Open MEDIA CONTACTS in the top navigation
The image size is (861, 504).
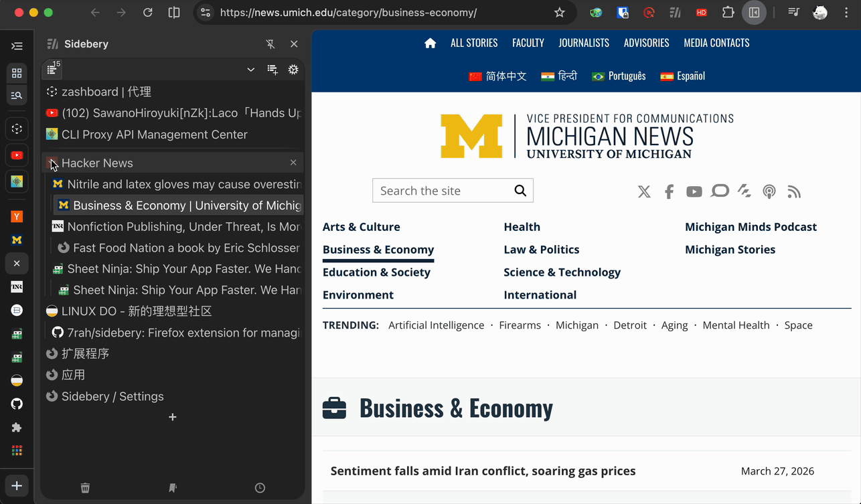coord(716,43)
